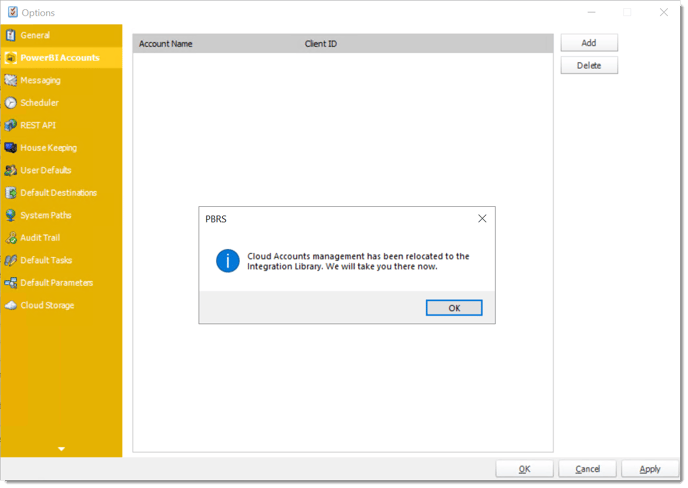
Task: Click the Default Tasks icon
Action: (x=11, y=260)
